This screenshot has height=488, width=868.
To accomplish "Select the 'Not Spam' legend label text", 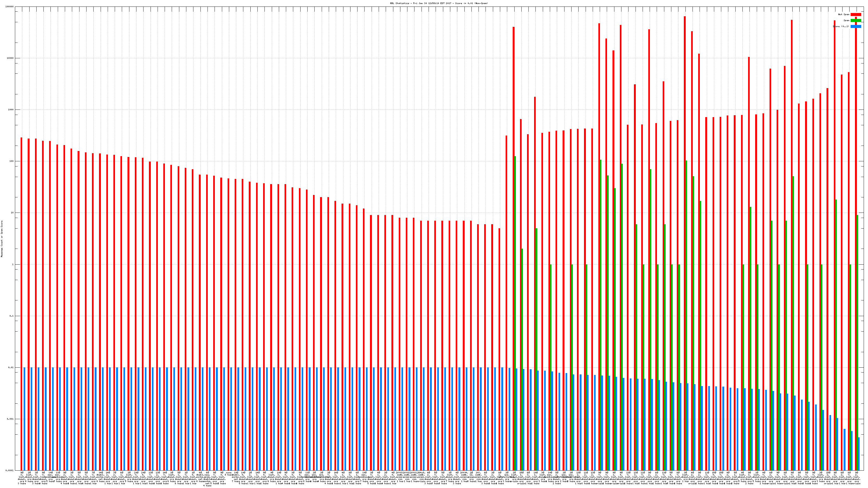I will [x=844, y=14].
